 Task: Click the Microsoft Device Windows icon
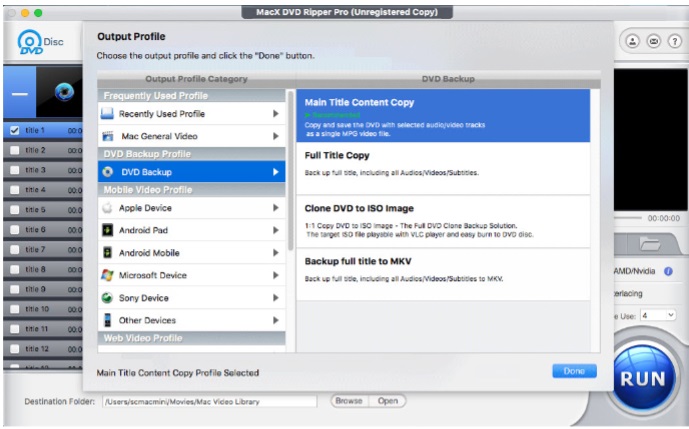(x=107, y=275)
